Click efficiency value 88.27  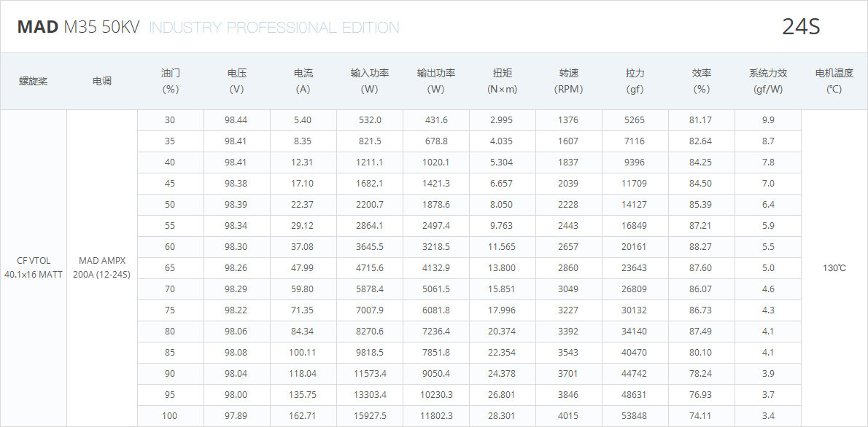click(x=701, y=247)
